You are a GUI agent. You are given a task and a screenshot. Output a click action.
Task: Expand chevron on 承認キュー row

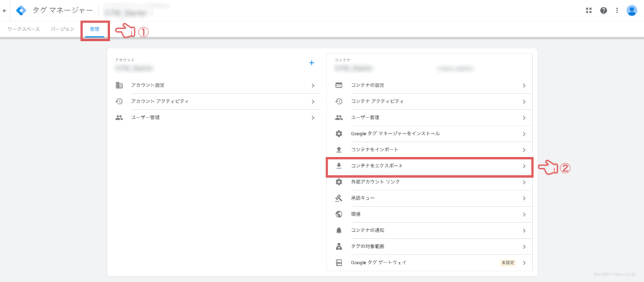point(524,198)
